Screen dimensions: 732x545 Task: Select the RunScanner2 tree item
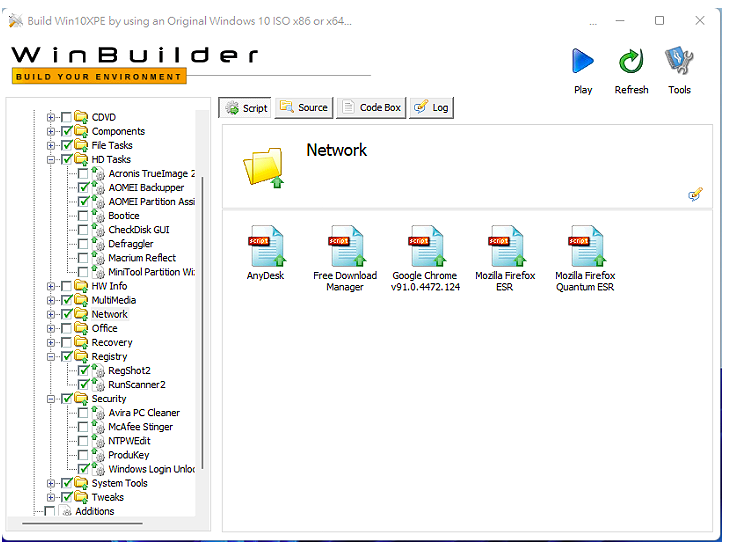coord(137,384)
